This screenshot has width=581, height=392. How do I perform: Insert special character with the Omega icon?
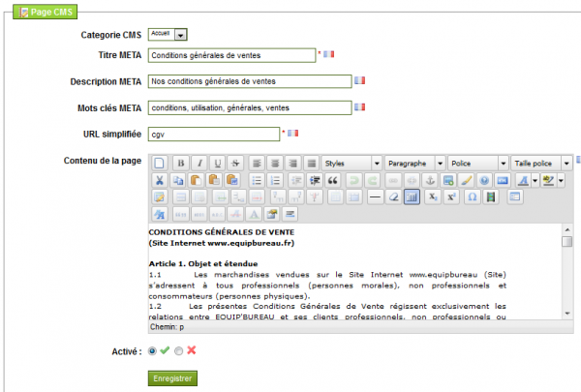pyautogui.click(x=473, y=197)
